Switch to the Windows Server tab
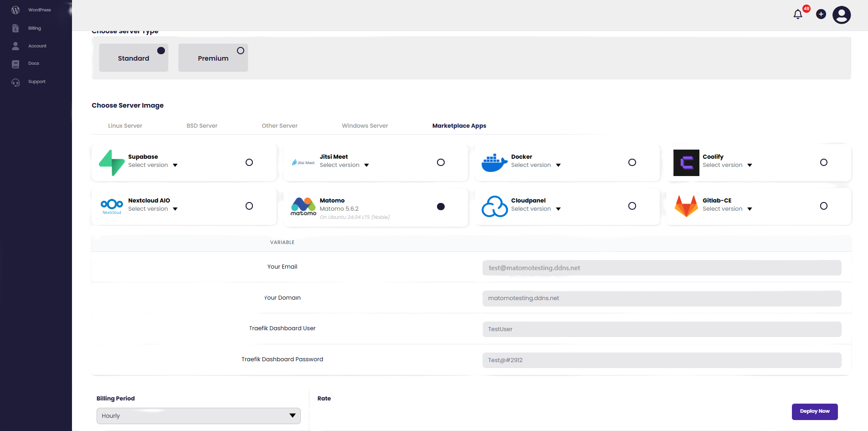868x431 pixels. coord(365,126)
